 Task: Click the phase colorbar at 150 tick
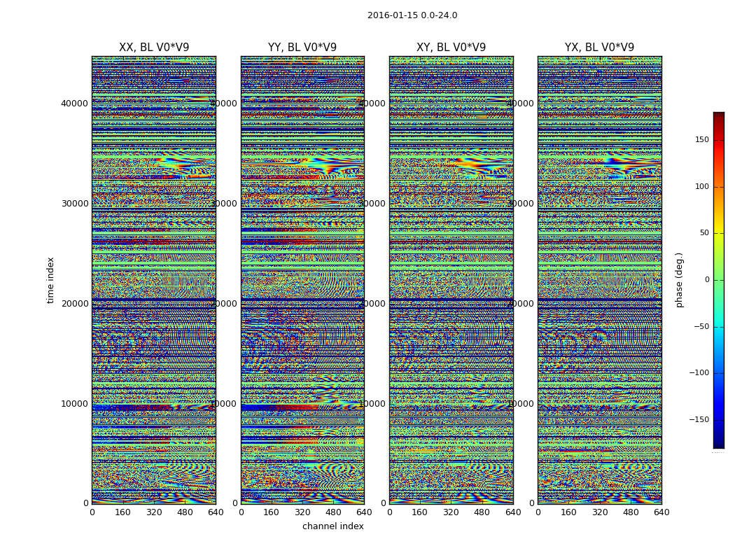tap(719, 139)
